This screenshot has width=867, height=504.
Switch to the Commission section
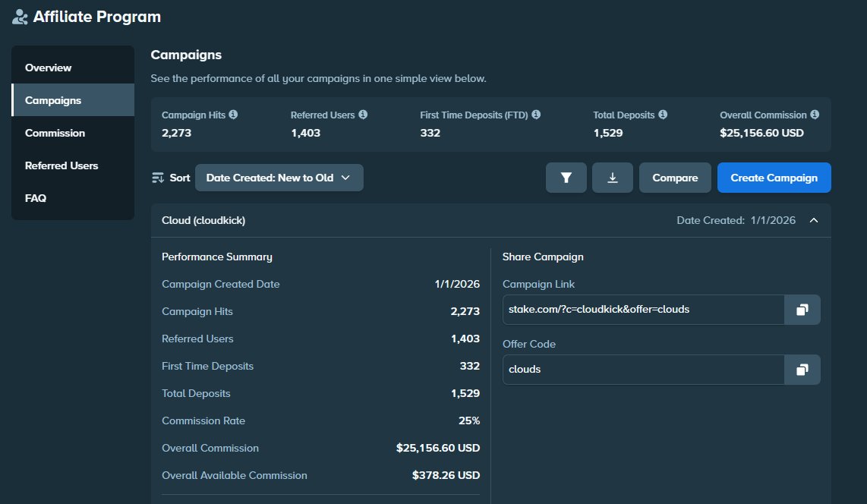coord(55,133)
